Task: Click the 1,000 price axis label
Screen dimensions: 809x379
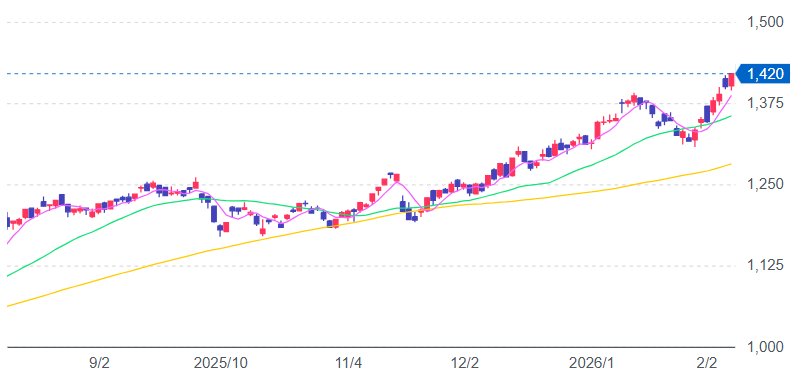Action: (765, 347)
